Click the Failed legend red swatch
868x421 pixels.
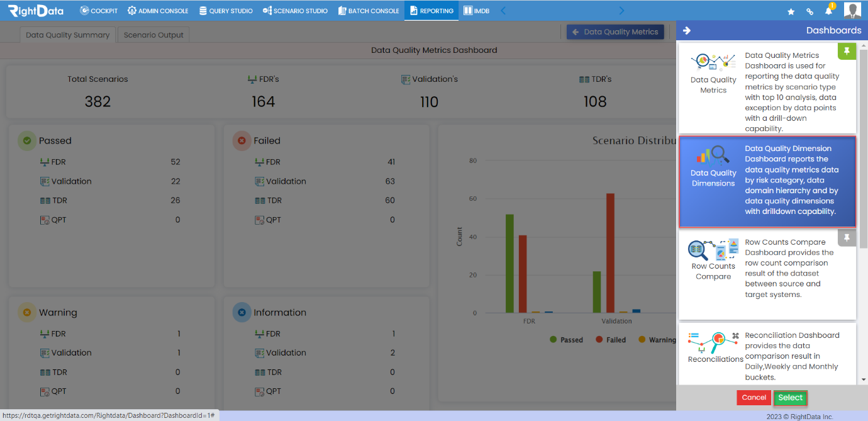(x=599, y=340)
